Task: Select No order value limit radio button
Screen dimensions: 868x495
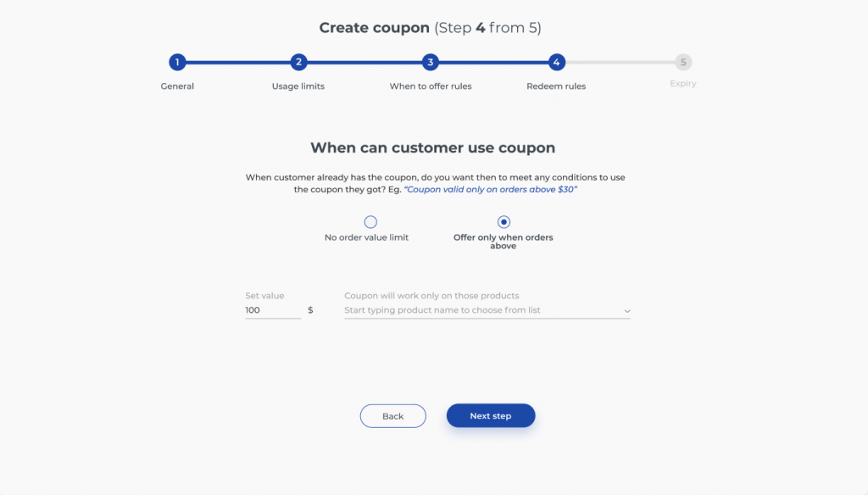Action: pyautogui.click(x=370, y=222)
